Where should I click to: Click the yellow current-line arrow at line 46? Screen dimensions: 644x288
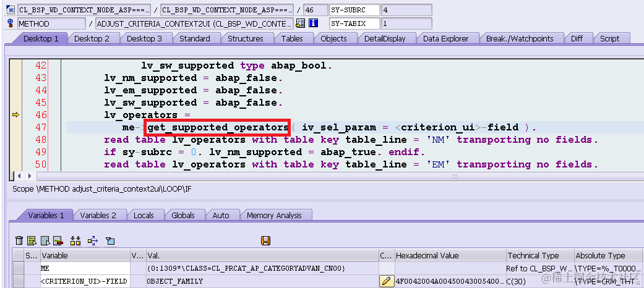(x=15, y=115)
